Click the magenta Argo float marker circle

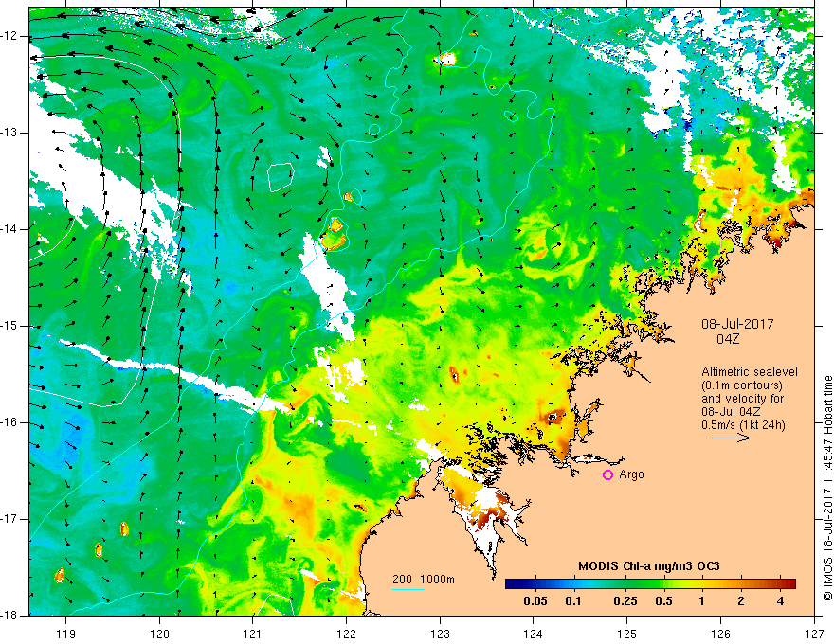click(607, 475)
